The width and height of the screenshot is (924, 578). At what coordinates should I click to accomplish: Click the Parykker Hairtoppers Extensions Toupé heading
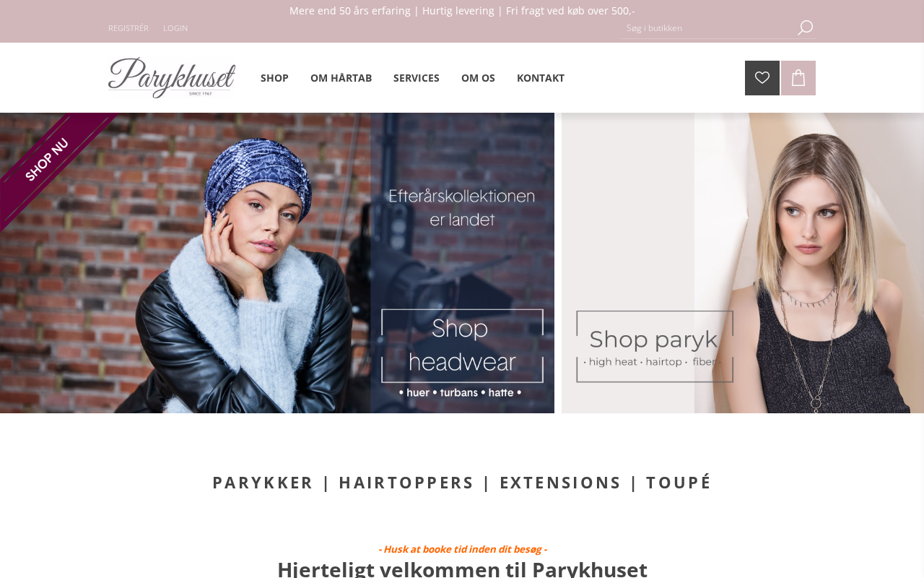pos(462,483)
